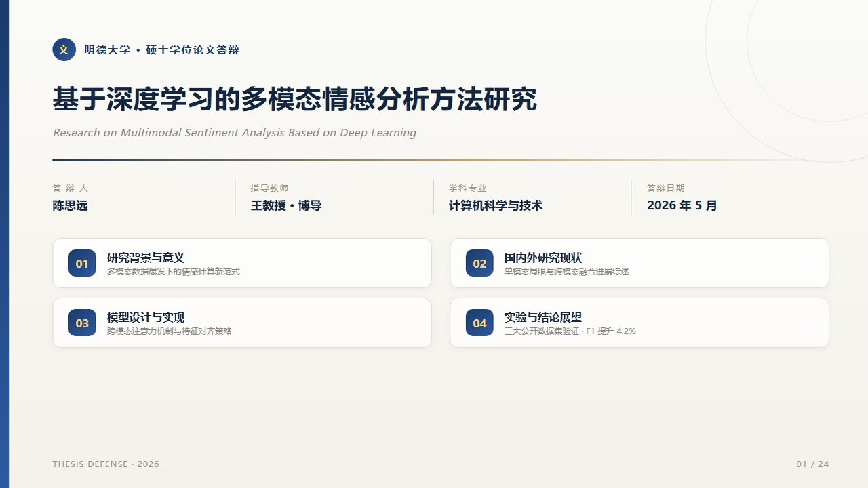Click the presenter name 陈思远
This screenshot has width=868, height=488.
(71, 205)
